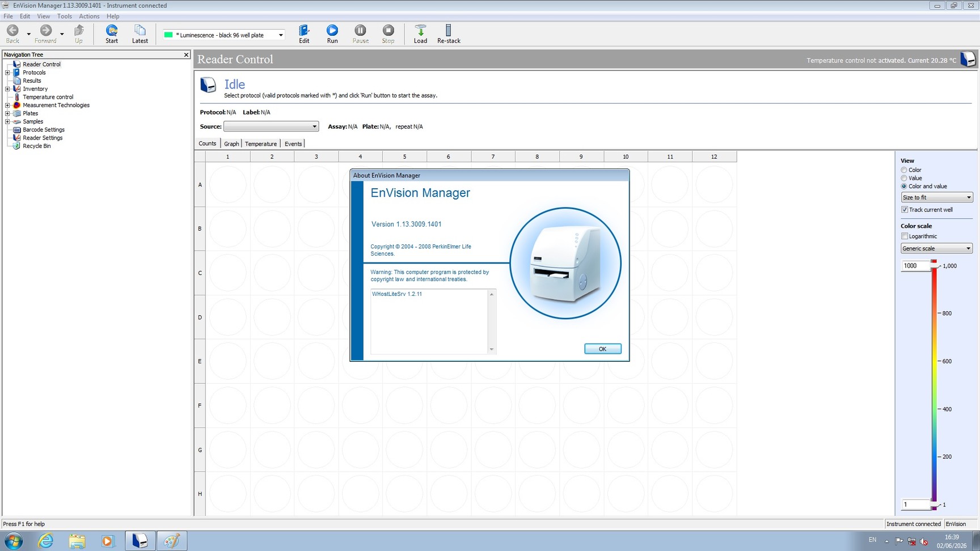The height and width of the screenshot is (551, 980).
Task: Select the Color view radio button
Action: tap(904, 170)
